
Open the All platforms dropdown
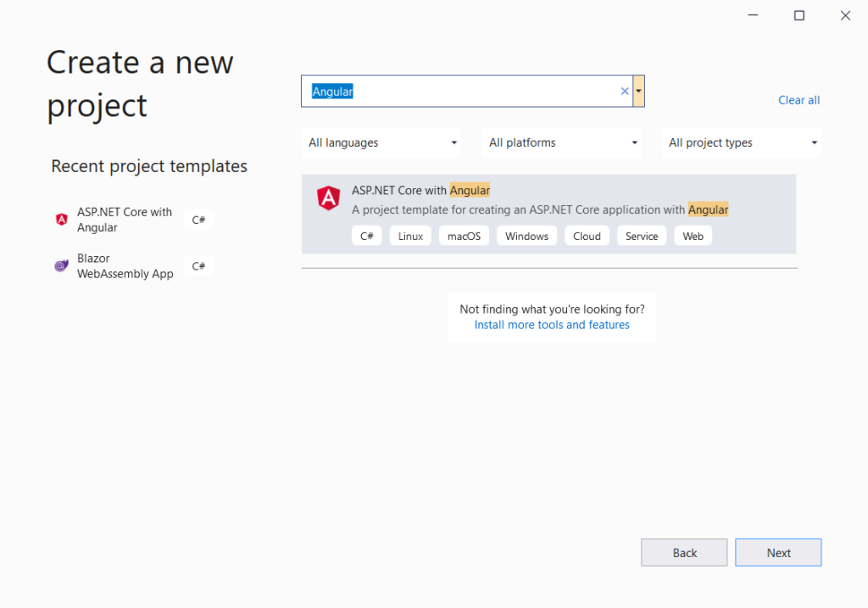coord(562,142)
